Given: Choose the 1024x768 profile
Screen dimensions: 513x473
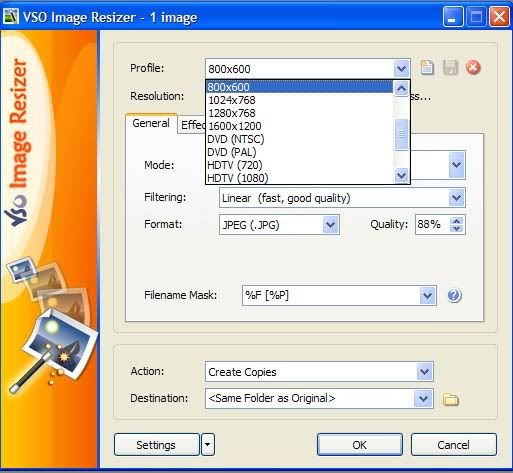Looking at the screenshot, I should (x=299, y=100).
